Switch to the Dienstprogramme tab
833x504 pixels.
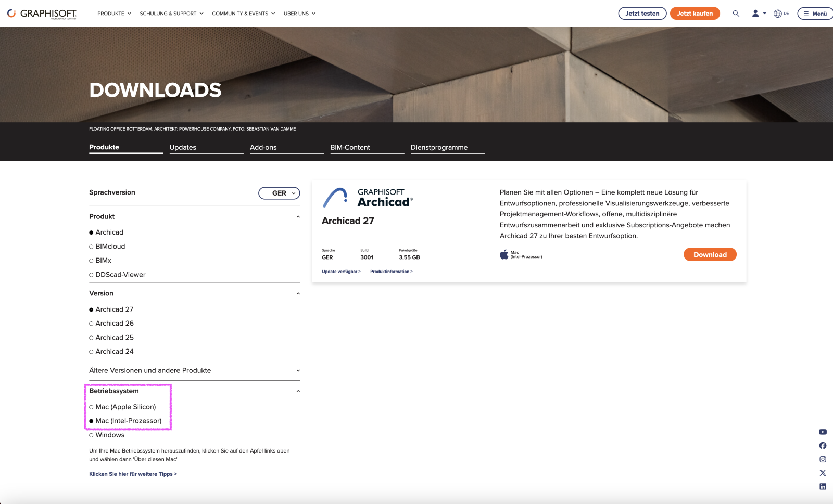click(447, 148)
